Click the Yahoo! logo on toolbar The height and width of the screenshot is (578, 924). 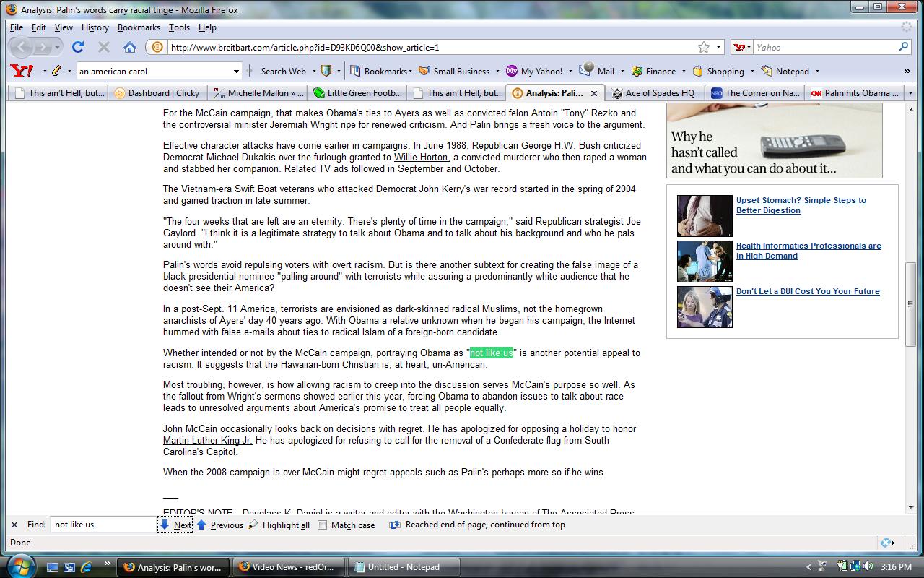tap(22, 71)
